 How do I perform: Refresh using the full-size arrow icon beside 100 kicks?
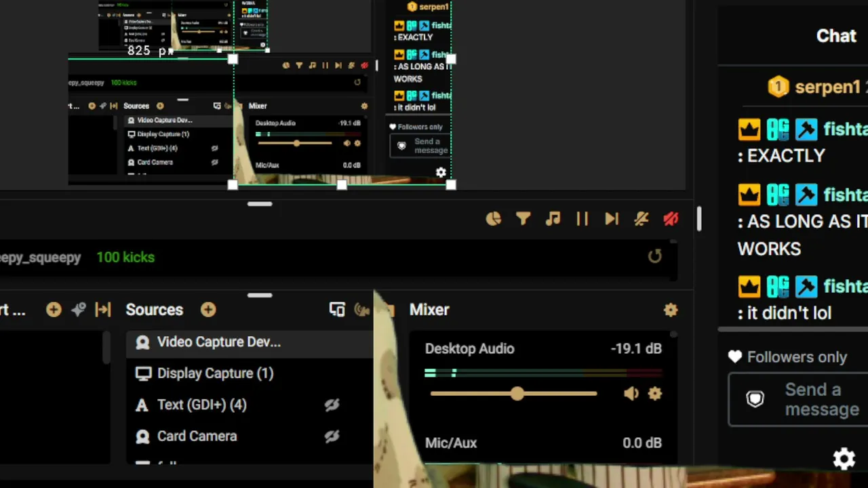(654, 256)
